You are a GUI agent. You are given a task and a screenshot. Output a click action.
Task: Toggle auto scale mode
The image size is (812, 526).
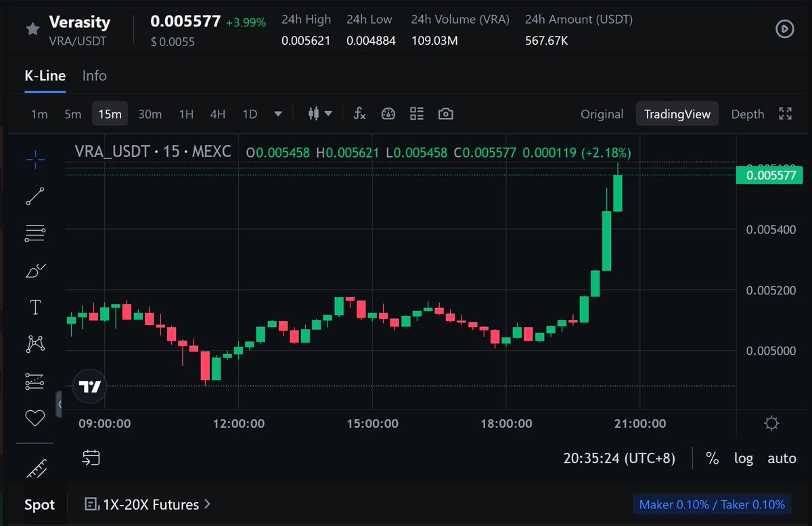[x=782, y=458]
